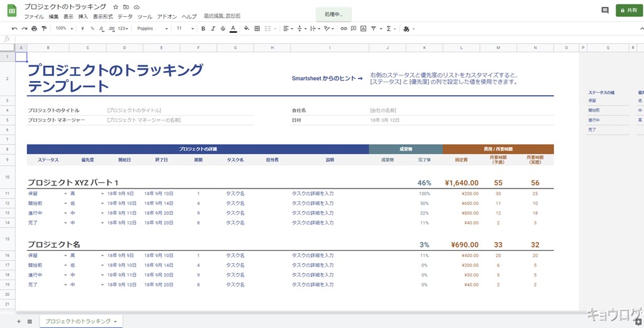Print the spreadsheet

[34, 29]
